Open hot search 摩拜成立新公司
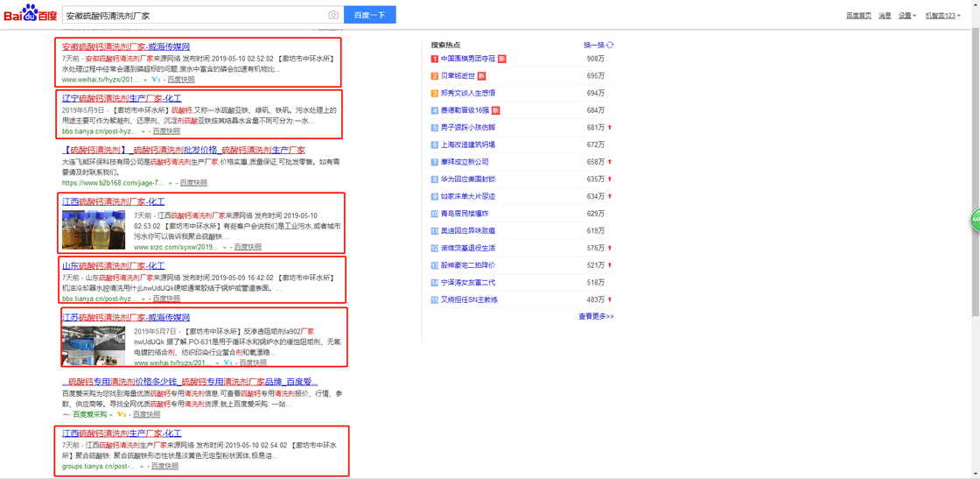980x479 pixels. click(x=465, y=162)
